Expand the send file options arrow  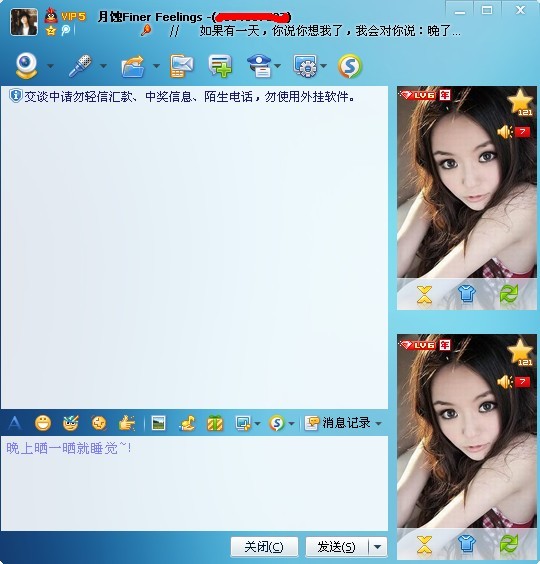[156, 66]
